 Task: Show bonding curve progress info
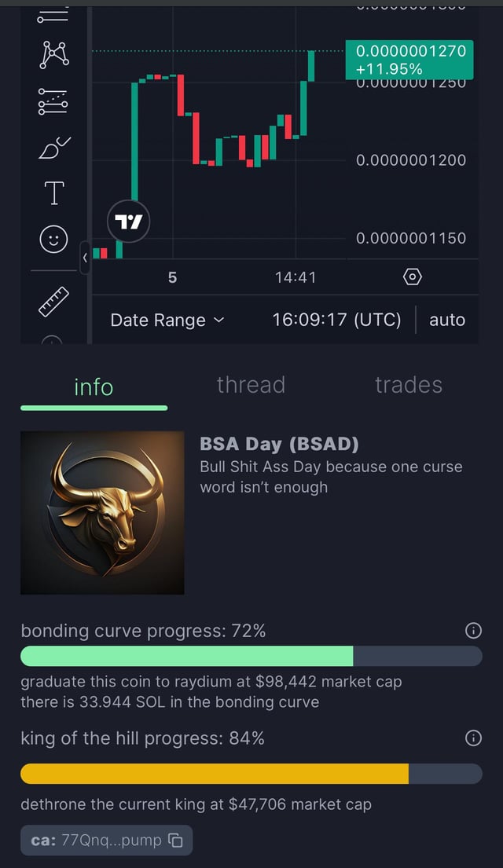pyautogui.click(x=473, y=630)
